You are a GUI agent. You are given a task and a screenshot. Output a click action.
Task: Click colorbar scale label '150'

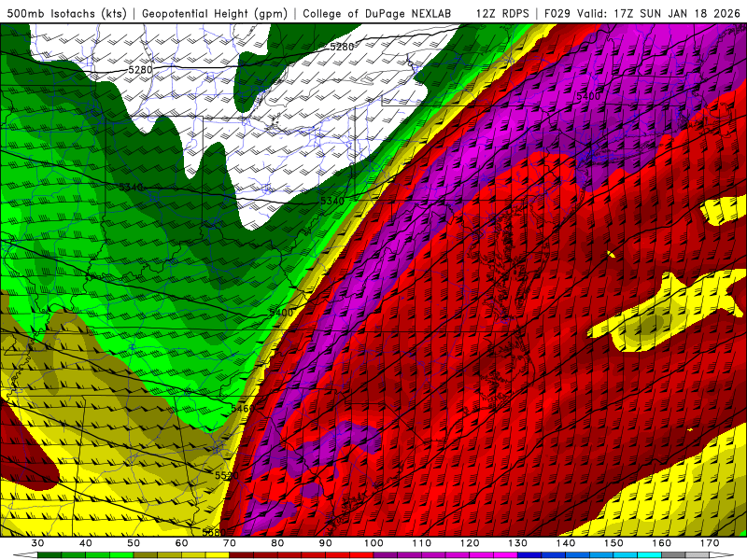coord(613,543)
